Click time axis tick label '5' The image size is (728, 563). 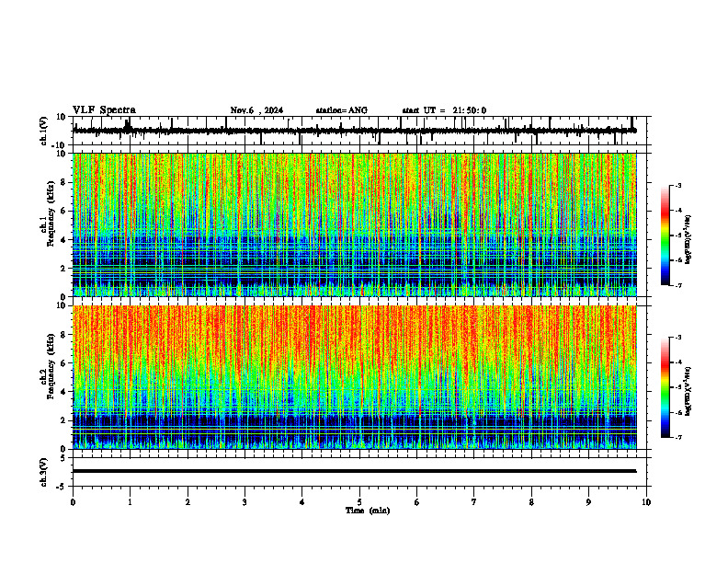[359, 502]
